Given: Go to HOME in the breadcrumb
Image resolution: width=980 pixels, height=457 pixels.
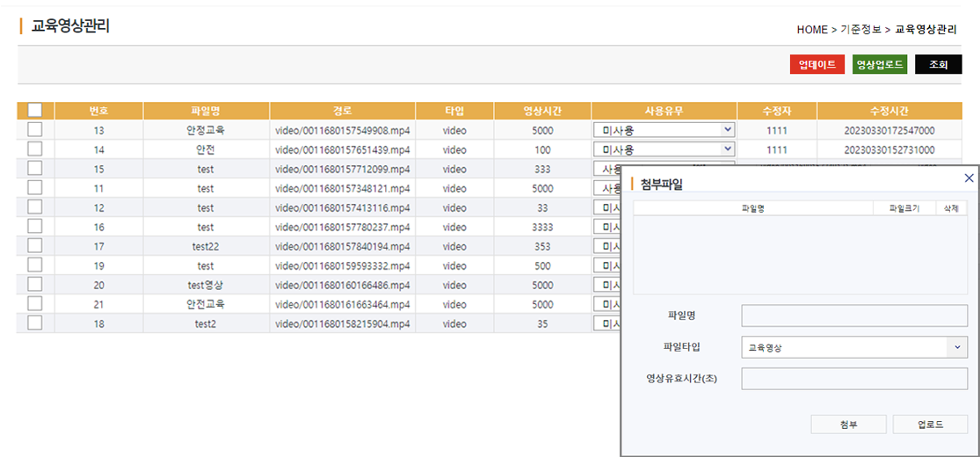Looking at the screenshot, I should point(812,30).
